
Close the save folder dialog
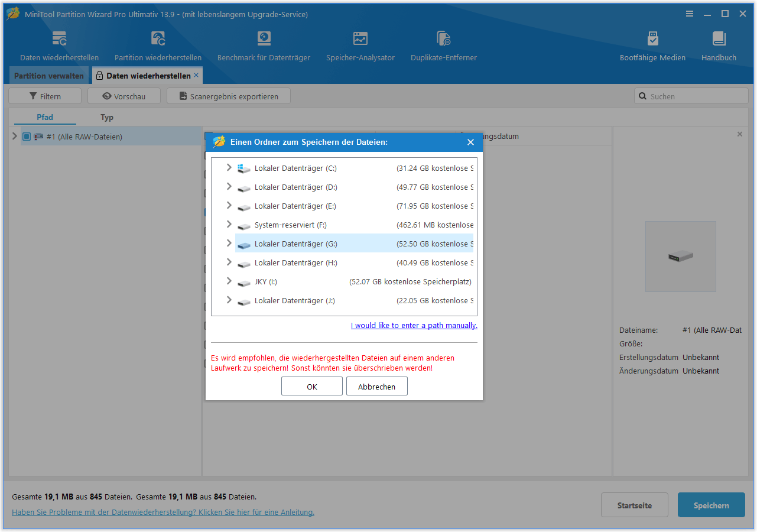pyautogui.click(x=470, y=142)
